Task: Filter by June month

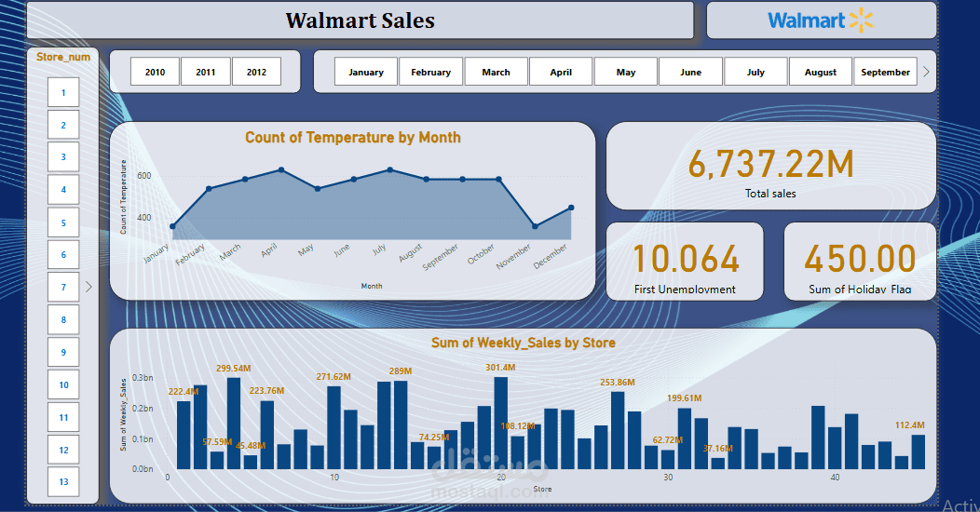Action: [690, 72]
